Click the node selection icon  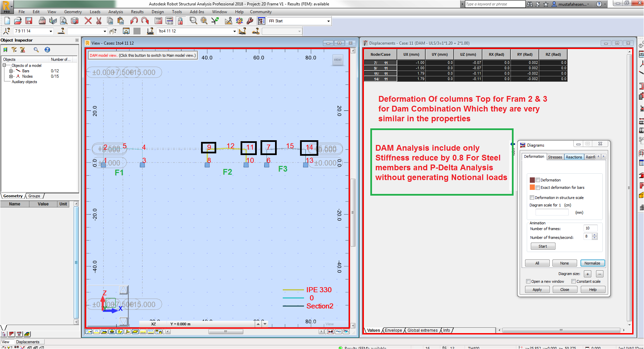pyautogui.click(x=6, y=31)
